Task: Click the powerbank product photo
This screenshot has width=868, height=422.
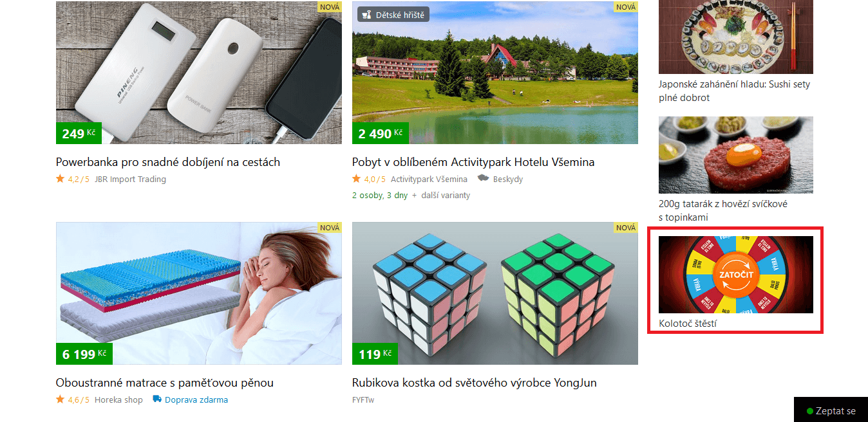Action: [x=199, y=73]
